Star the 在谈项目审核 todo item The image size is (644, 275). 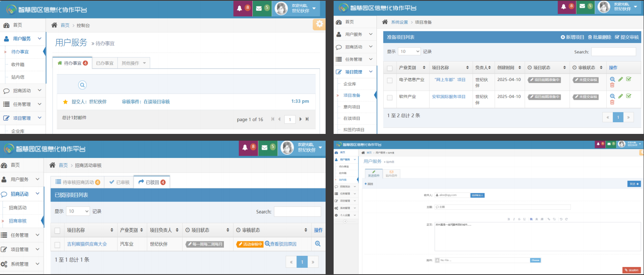(65, 102)
